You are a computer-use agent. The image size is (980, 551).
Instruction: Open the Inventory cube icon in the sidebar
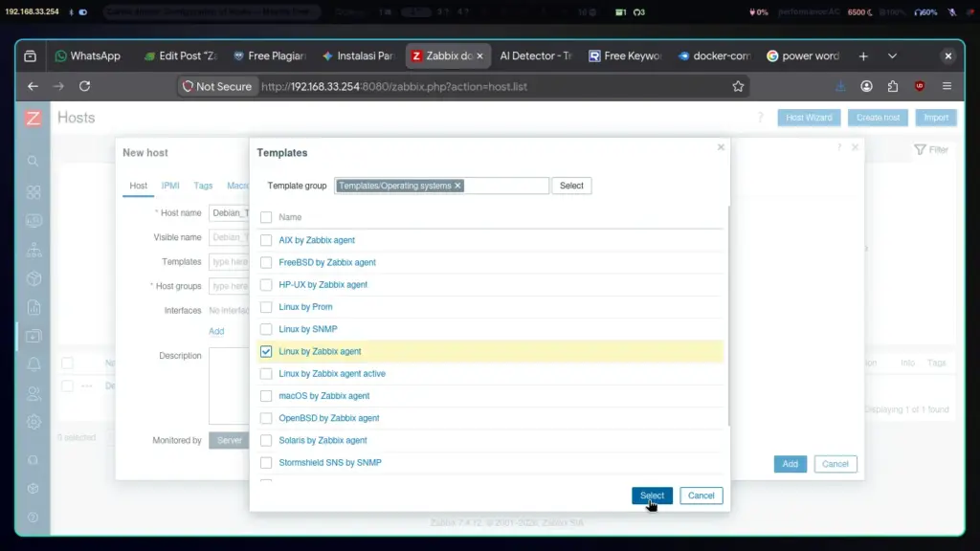point(33,278)
